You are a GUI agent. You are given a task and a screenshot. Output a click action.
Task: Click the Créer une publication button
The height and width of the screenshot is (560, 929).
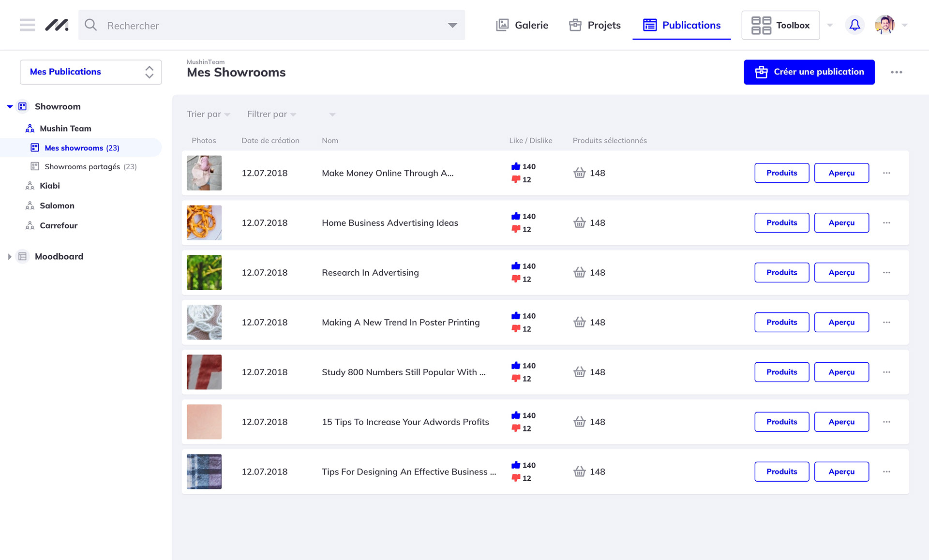click(x=809, y=72)
